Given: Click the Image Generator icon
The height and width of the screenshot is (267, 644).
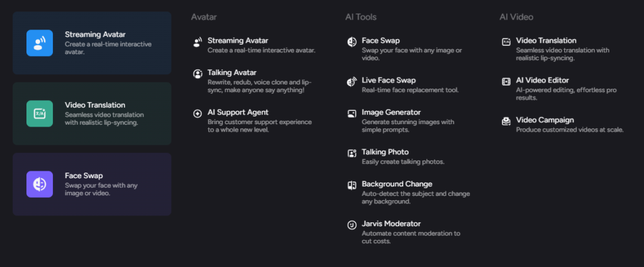Looking at the screenshot, I should pos(352,113).
